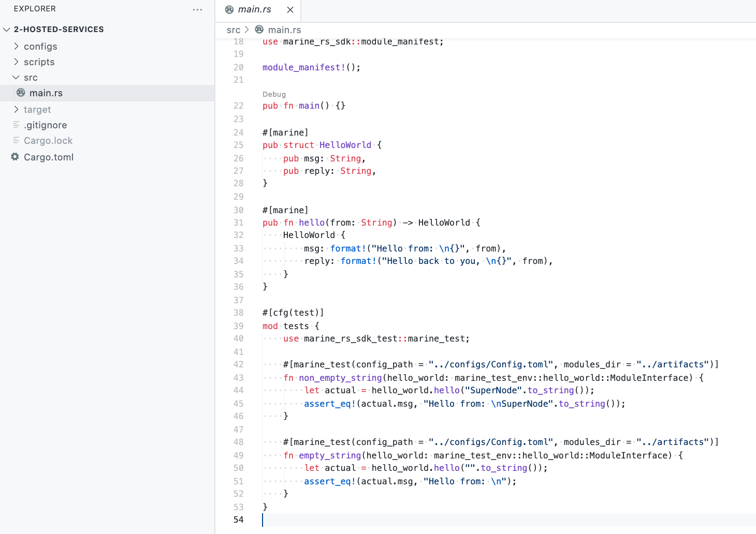This screenshot has height=534, width=756.
Task: Click the Debug code lens above main
Action: coord(274,94)
